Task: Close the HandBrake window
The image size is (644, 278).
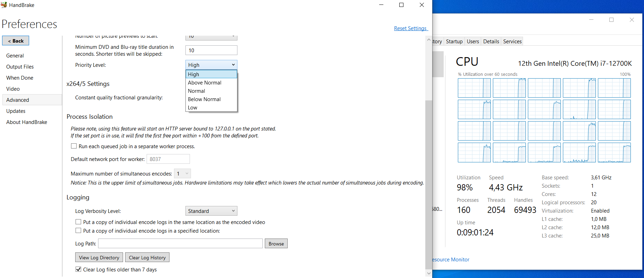Action: pyautogui.click(x=422, y=5)
